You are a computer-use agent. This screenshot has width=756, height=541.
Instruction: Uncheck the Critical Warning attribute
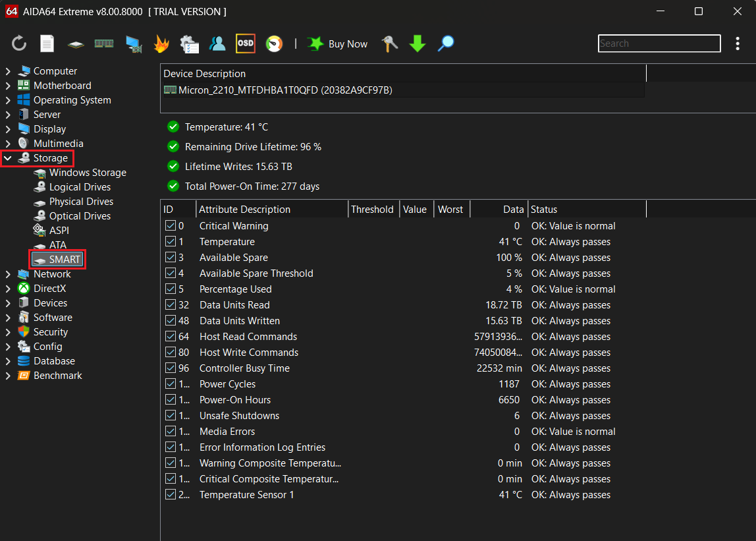(171, 225)
